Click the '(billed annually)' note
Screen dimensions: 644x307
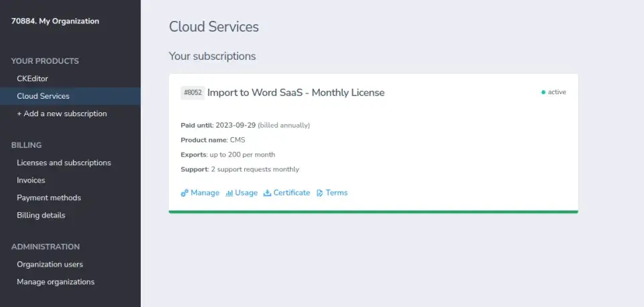[284, 125]
